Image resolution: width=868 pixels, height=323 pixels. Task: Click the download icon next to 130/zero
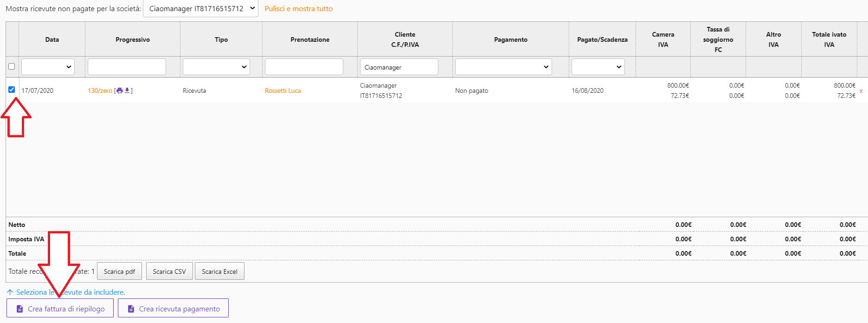(127, 90)
